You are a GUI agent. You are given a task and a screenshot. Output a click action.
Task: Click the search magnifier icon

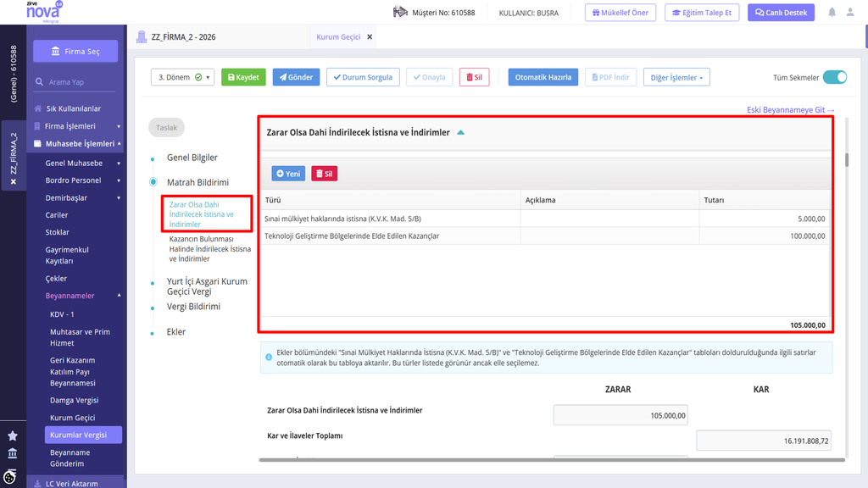(x=39, y=82)
